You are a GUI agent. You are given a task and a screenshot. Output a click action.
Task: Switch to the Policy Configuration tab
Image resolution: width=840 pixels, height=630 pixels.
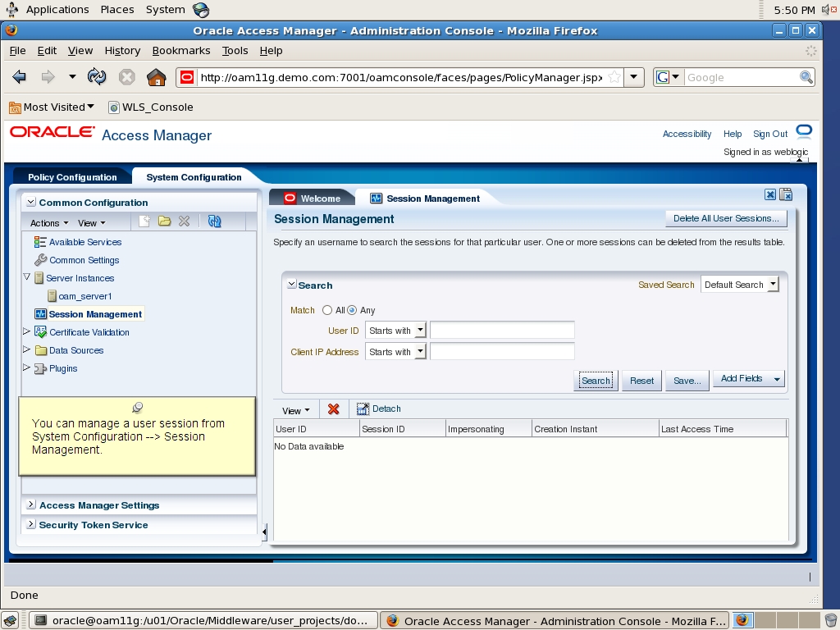point(71,177)
